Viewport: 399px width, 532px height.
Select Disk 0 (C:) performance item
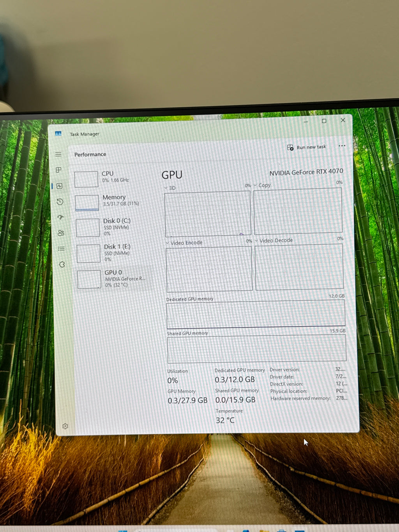[x=114, y=227]
